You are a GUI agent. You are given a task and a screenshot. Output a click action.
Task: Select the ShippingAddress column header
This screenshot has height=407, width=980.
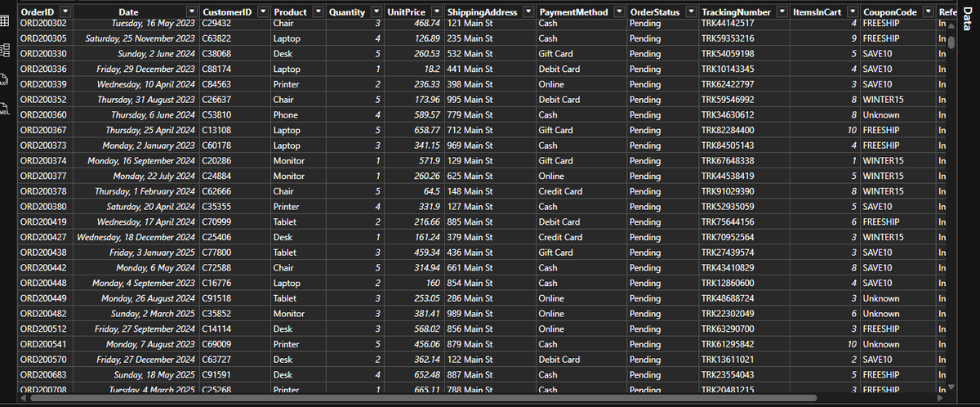coord(482,12)
